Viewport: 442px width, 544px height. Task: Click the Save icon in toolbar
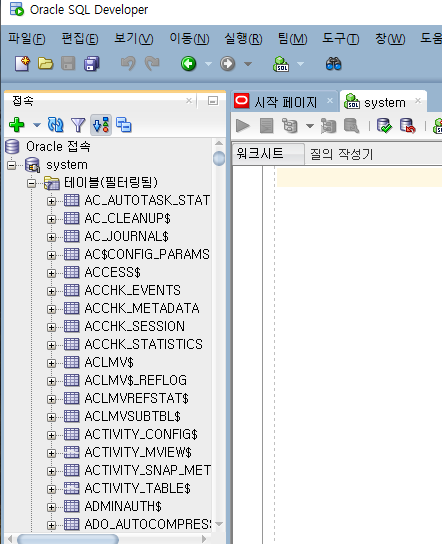click(x=68, y=64)
